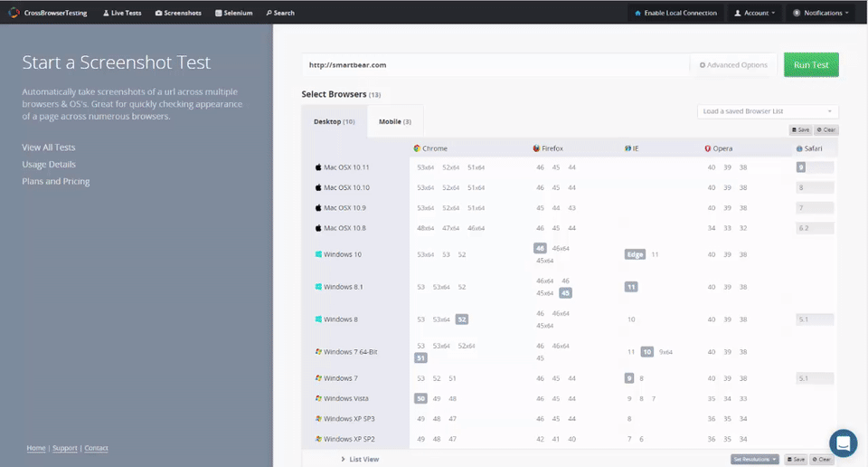
Task: Open Load a saved Browser List dropdown
Action: pos(768,111)
